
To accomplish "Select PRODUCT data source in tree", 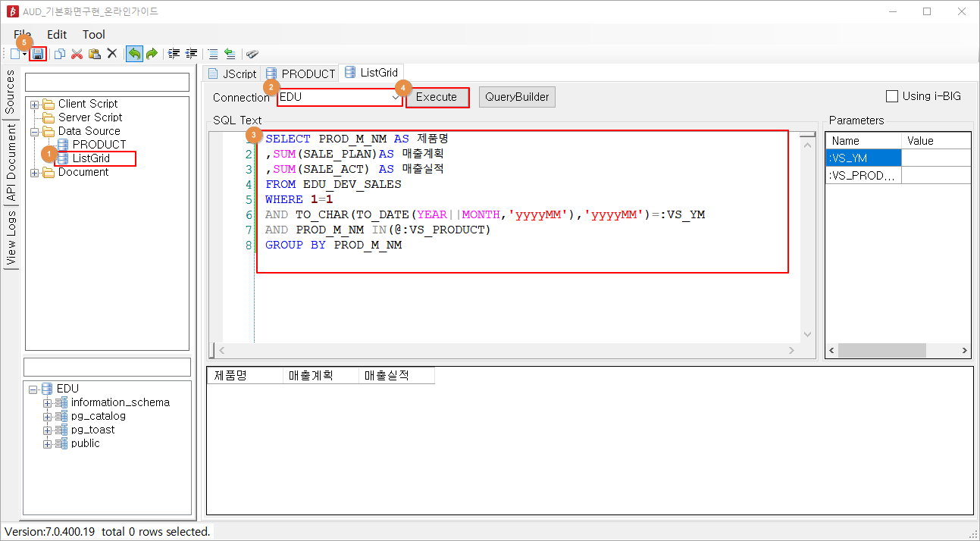I will click(x=99, y=145).
